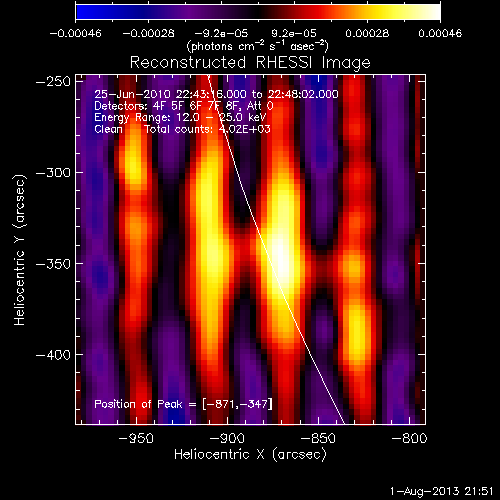Click the timestamp 1-Aug-2013 21:51
The image size is (500, 500).
pyautogui.click(x=442, y=491)
